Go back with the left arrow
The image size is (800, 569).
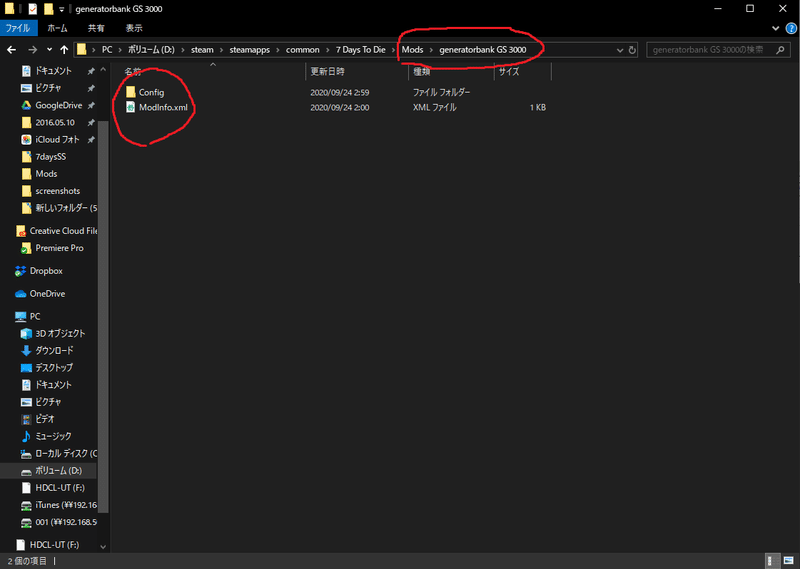[x=11, y=50]
